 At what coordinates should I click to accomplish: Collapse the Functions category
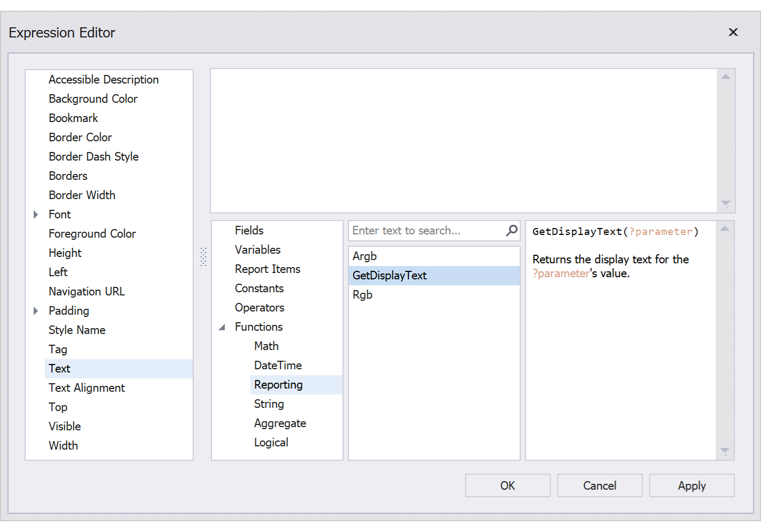(x=222, y=326)
